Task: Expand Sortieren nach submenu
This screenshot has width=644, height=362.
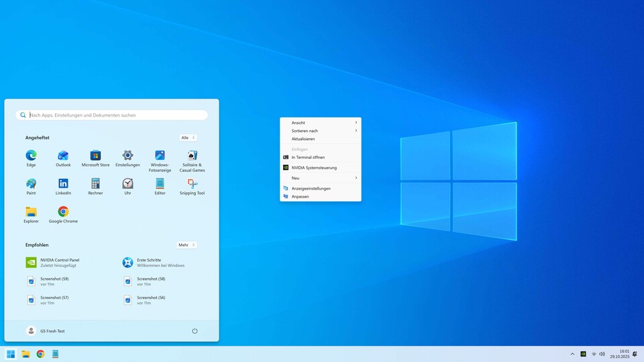Action: coord(321,131)
